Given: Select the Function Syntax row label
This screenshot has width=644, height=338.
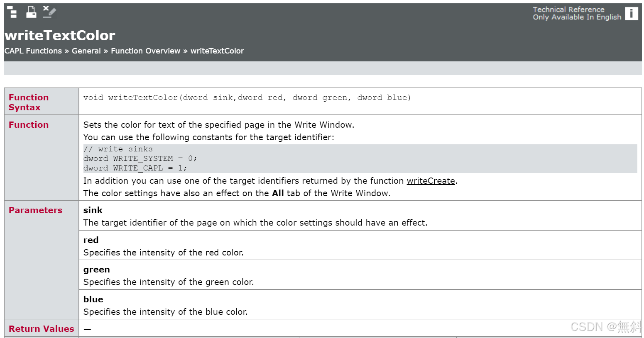Looking at the screenshot, I should click(x=29, y=102).
